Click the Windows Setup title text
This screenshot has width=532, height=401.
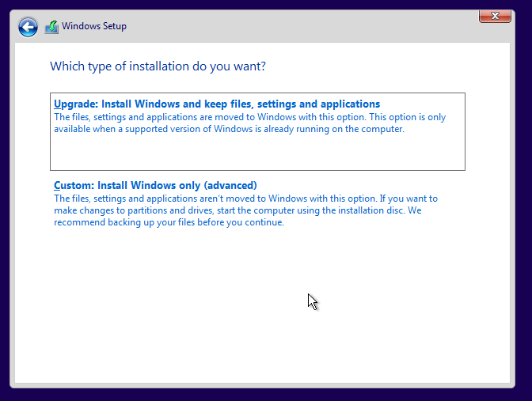94,26
